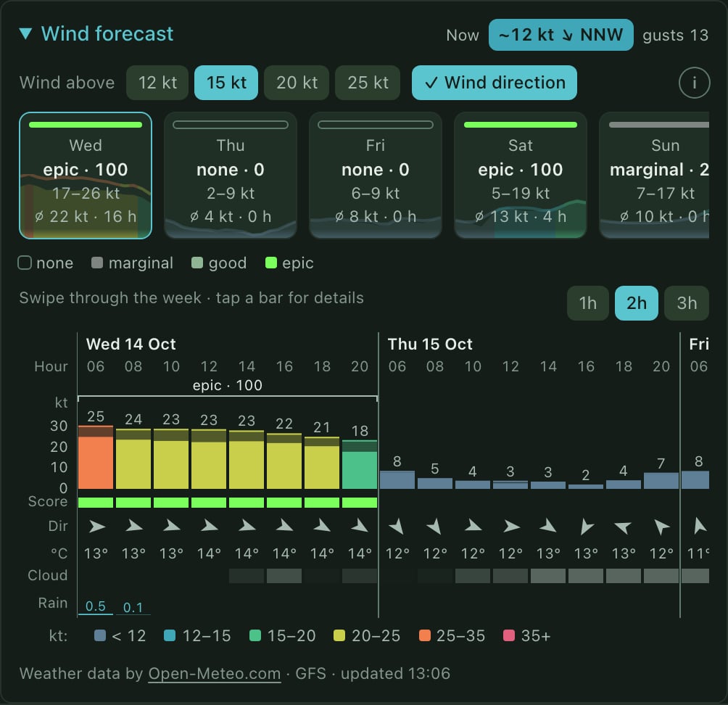Click the Thu 06 wind direction arrow
Screen dimensions: 728x705
click(397, 526)
